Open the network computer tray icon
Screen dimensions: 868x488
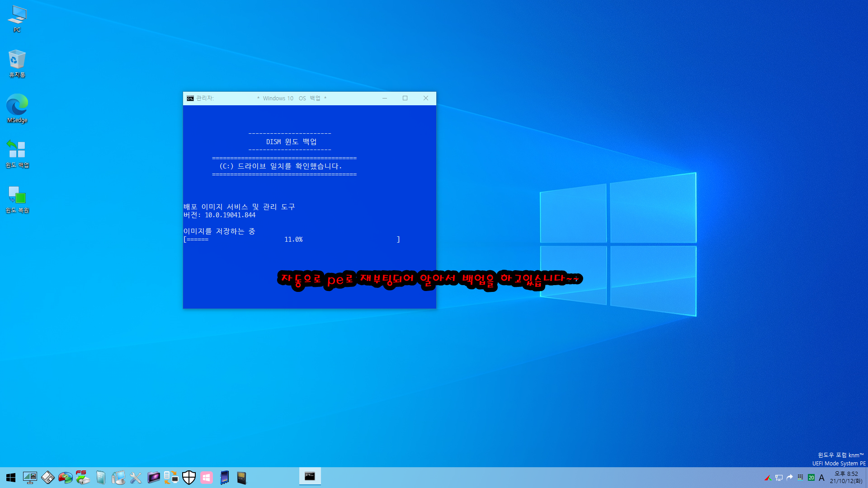click(x=778, y=478)
